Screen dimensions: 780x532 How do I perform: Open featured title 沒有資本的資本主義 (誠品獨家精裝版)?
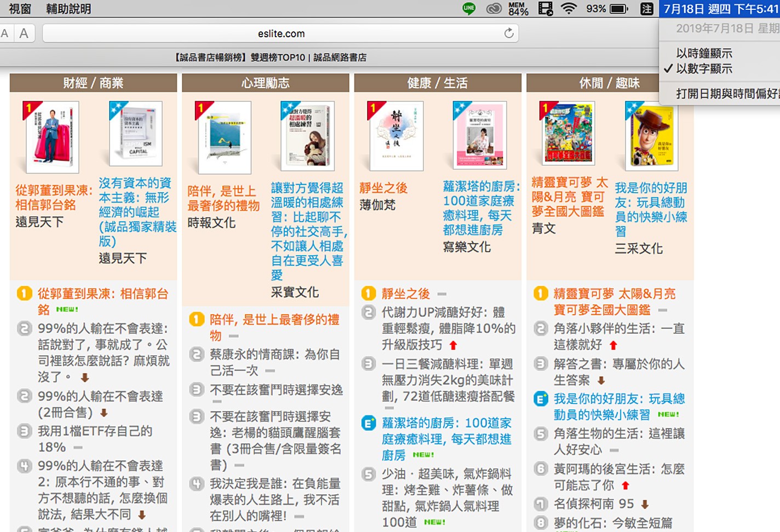137,212
